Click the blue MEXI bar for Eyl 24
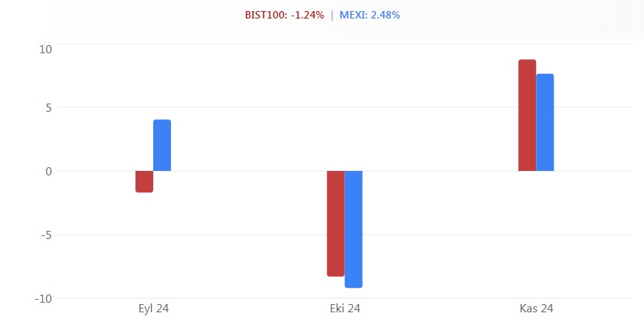 pos(162,146)
